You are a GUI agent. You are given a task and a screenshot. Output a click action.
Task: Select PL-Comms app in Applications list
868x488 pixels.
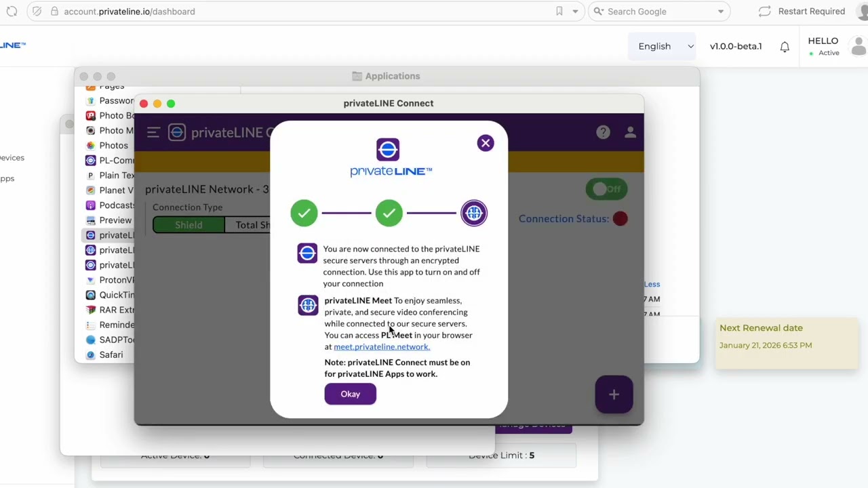pyautogui.click(x=110, y=160)
